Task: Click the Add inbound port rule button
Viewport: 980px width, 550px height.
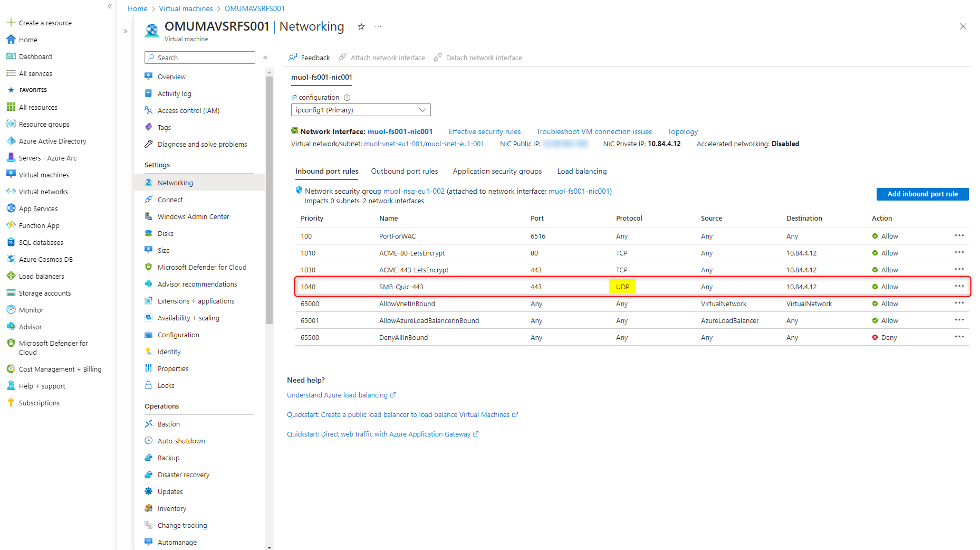Action: (922, 194)
